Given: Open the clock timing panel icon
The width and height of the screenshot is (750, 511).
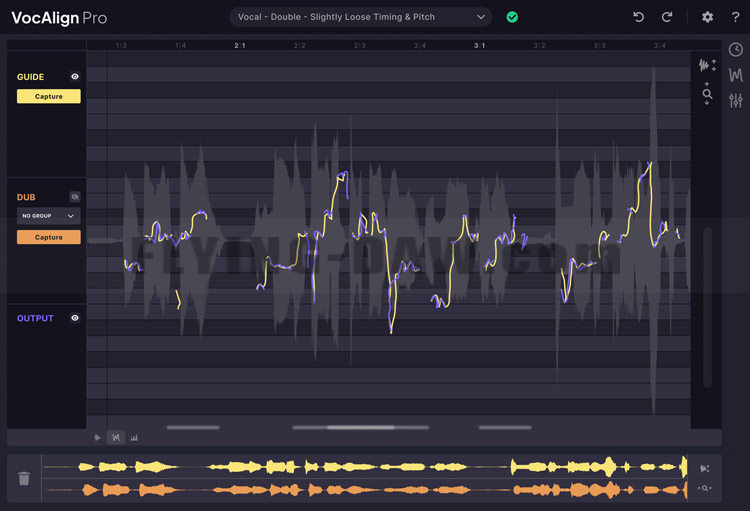Looking at the screenshot, I should [x=736, y=49].
